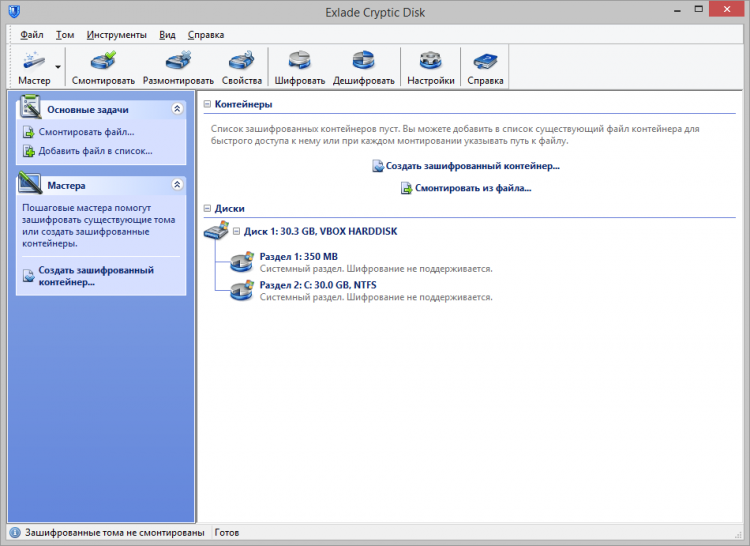The height and width of the screenshot is (546, 750).
Task: Collapse the Основные задачи panel
Action: tap(177, 109)
